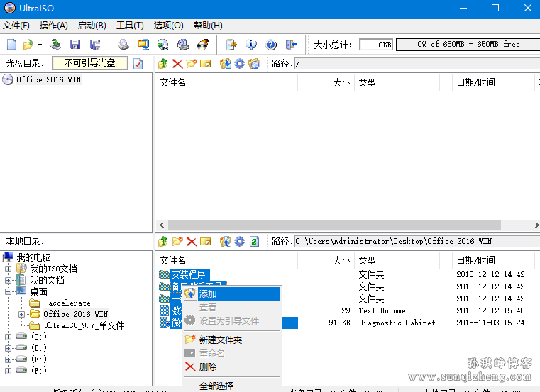Expand the (C:) drive node

click(x=8, y=337)
